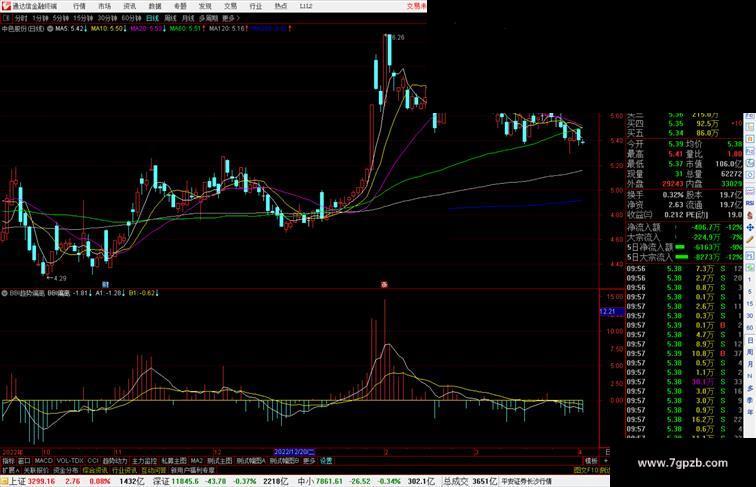Expand 更多 indicators in bottom bar
The width and height of the screenshot is (756, 487).
309,461
